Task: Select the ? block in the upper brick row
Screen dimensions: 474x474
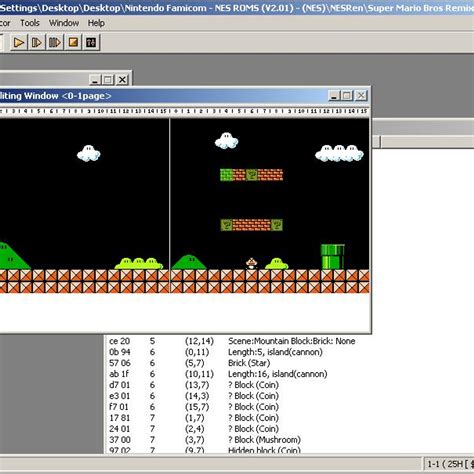Action: point(252,175)
